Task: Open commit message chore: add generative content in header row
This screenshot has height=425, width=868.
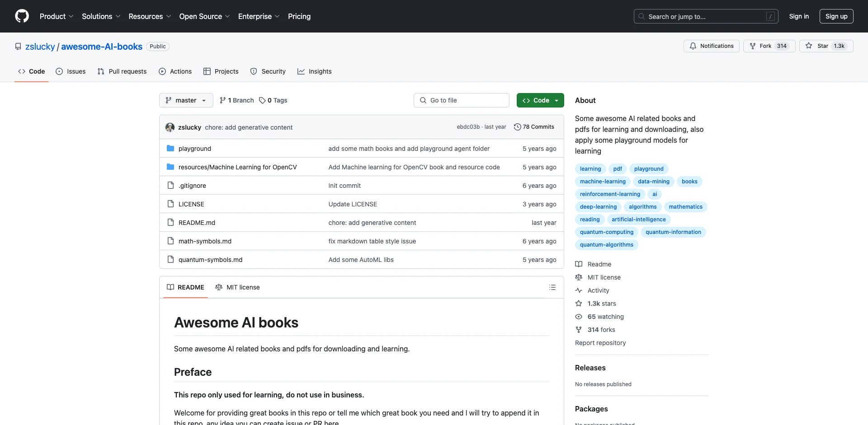Action: [x=249, y=127]
